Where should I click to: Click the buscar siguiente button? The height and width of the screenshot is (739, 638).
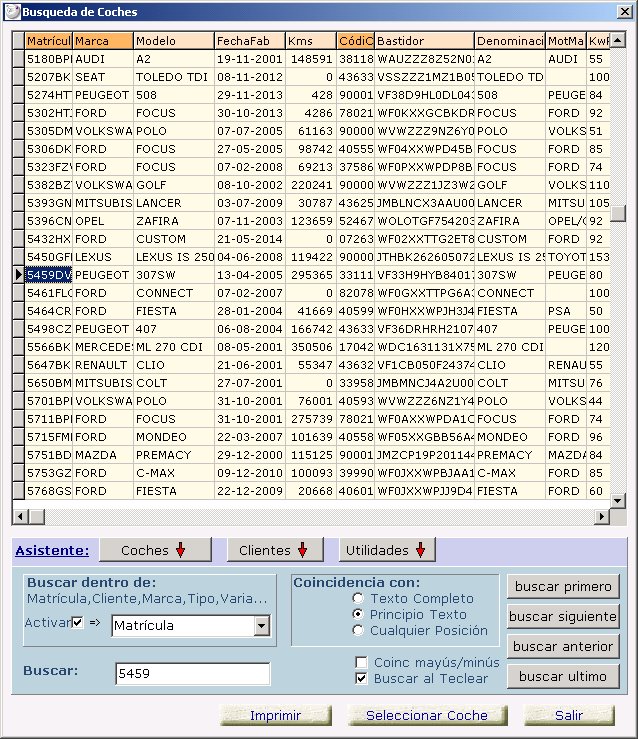click(x=563, y=616)
